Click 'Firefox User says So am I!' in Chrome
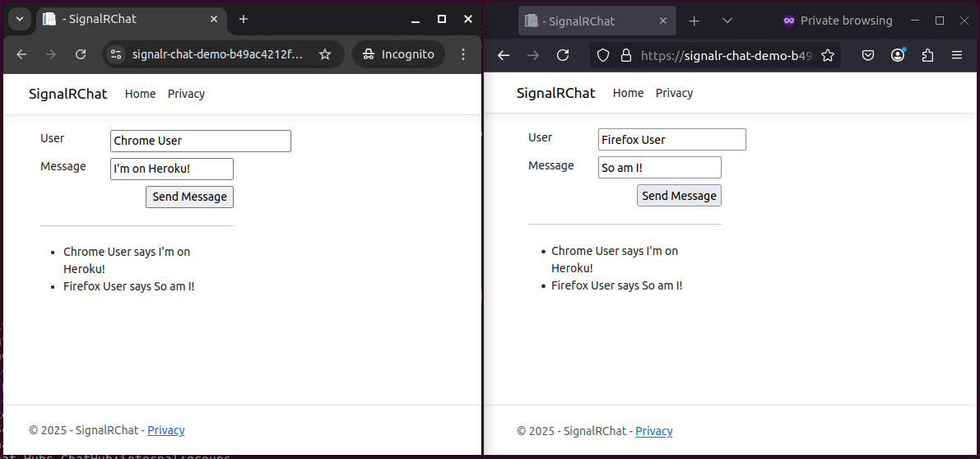This screenshot has height=459, width=980. click(128, 286)
